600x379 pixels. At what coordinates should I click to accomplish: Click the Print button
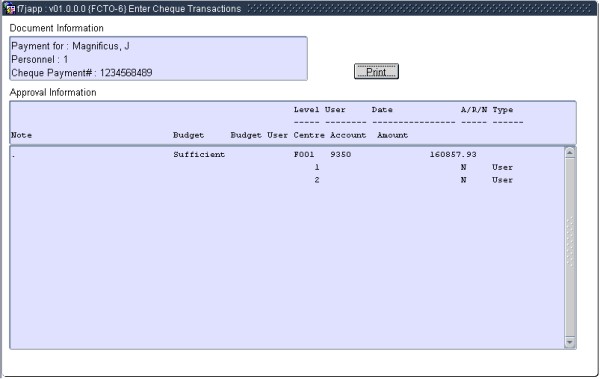[376, 72]
